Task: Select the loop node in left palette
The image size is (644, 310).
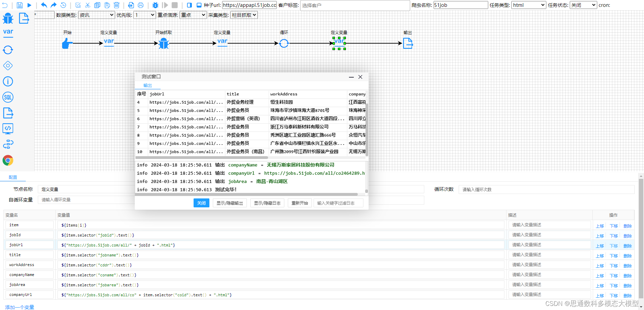Action: tap(8, 50)
